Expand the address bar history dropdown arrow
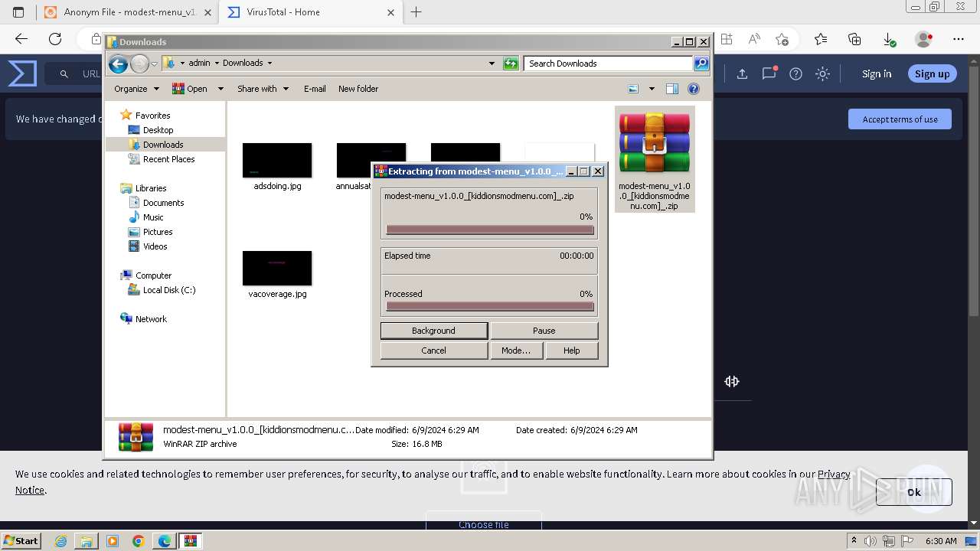This screenshot has height=551, width=980. pos(492,64)
